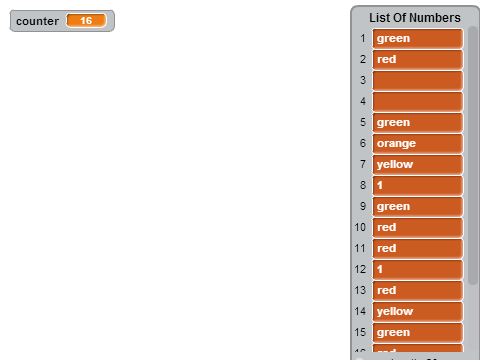Select the yellow entry in row 14
480x360 pixels.
418,312
